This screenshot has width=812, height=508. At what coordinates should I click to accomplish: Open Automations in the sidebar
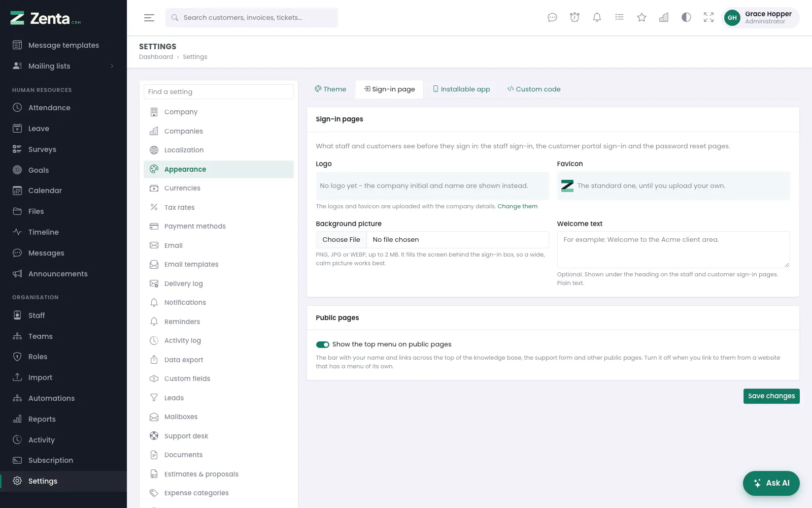pos(63,398)
